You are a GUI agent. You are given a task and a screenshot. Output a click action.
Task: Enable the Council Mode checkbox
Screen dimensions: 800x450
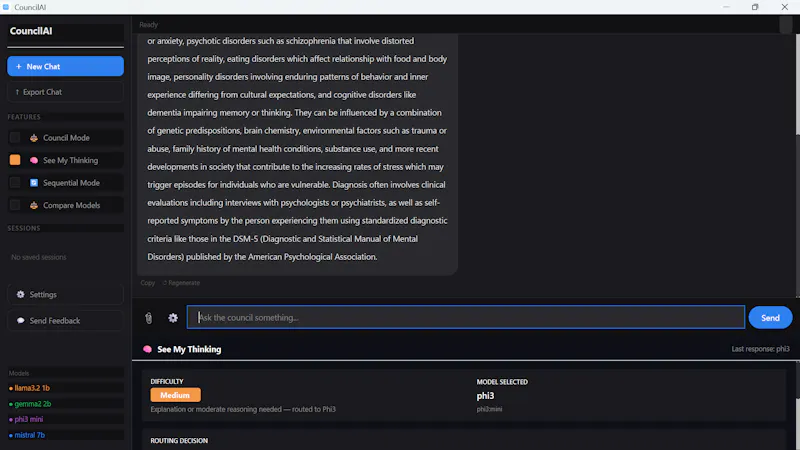[15, 138]
